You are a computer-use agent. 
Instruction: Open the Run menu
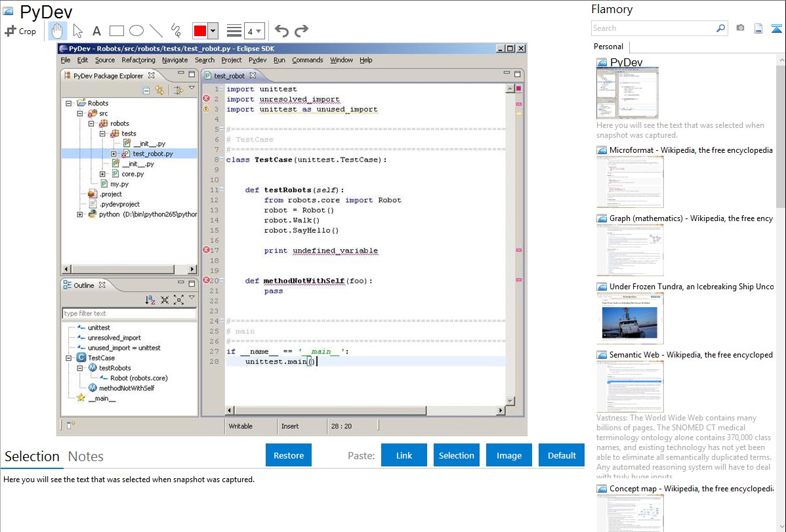279,60
